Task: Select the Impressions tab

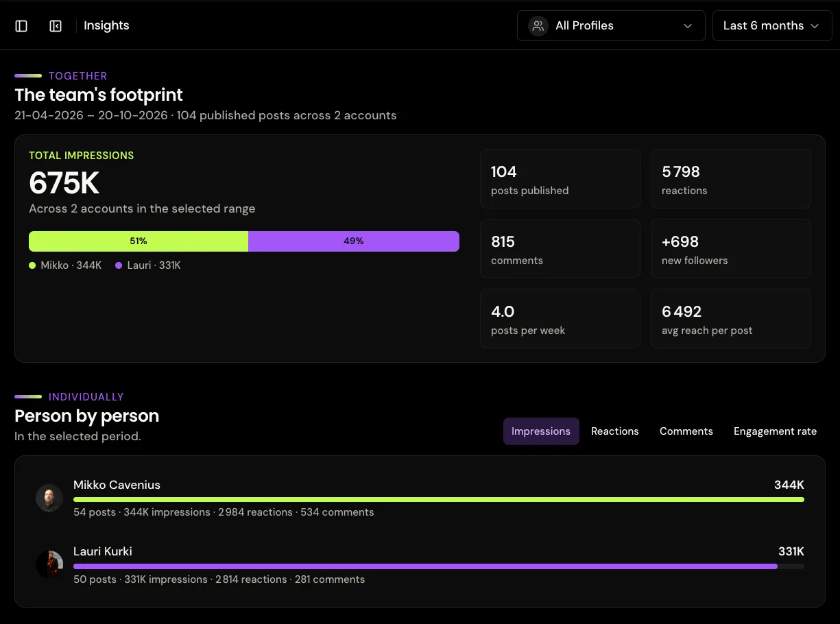Action: tap(541, 431)
